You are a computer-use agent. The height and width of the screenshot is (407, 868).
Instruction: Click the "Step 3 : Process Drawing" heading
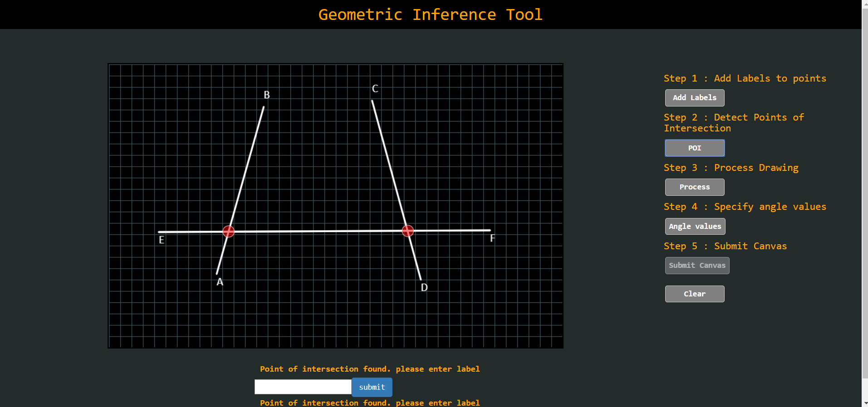[731, 168]
